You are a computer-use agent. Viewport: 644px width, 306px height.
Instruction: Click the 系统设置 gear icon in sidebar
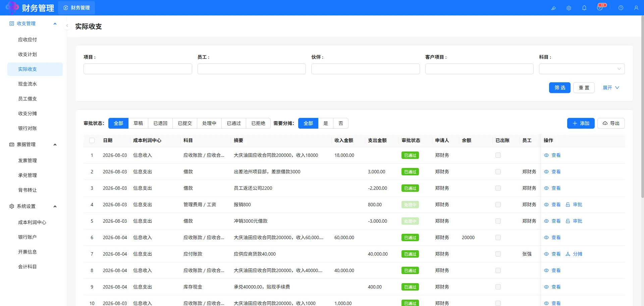click(12, 206)
